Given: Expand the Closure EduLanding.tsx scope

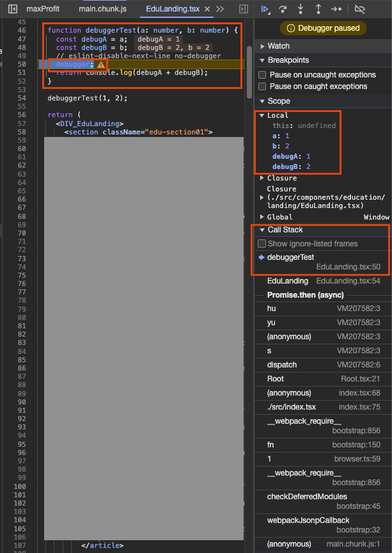Looking at the screenshot, I should [x=262, y=198].
